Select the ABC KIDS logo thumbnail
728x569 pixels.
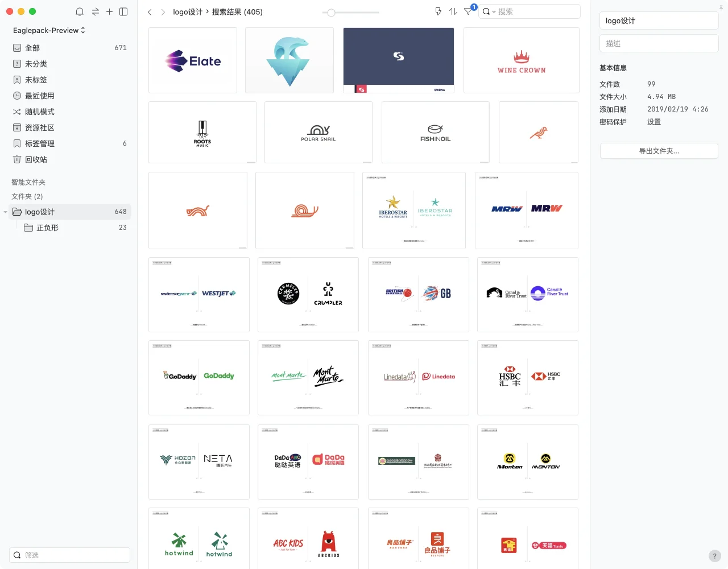308,538
